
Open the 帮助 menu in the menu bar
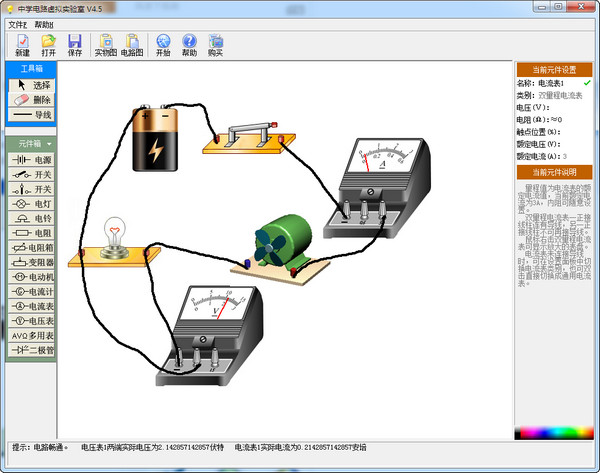[x=44, y=25]
